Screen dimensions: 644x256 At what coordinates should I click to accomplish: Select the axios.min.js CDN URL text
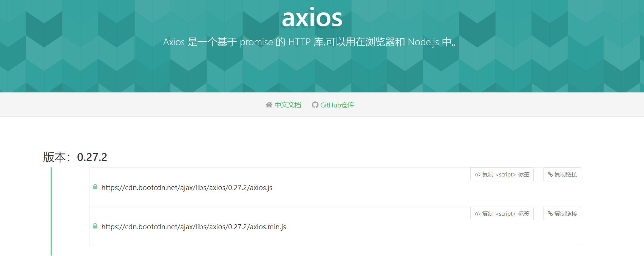coord(194,227)
